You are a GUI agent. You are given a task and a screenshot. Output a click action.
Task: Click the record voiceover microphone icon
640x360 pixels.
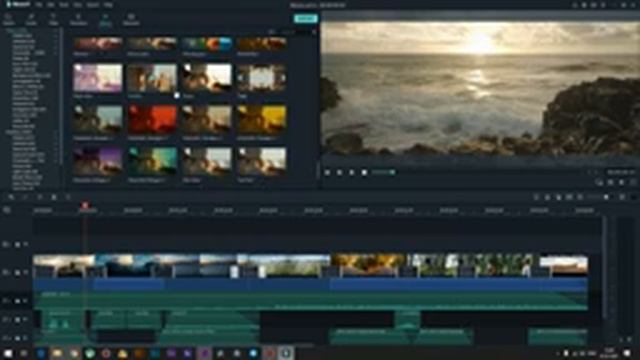[547, 197]
